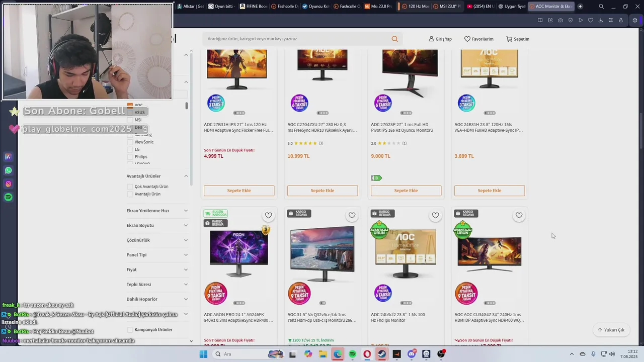Add AOC C27G4ZXU 10.999 TL to cart
The width and height of the screenshot is (644, 362).
click(x=323, y=191)
